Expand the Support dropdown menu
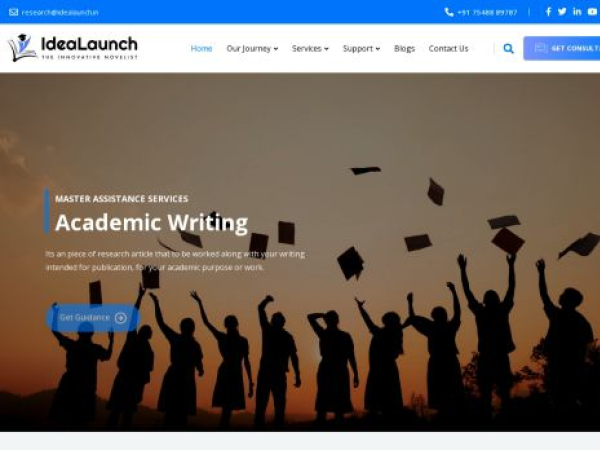The image size is (600, 450). click(361, 49)
